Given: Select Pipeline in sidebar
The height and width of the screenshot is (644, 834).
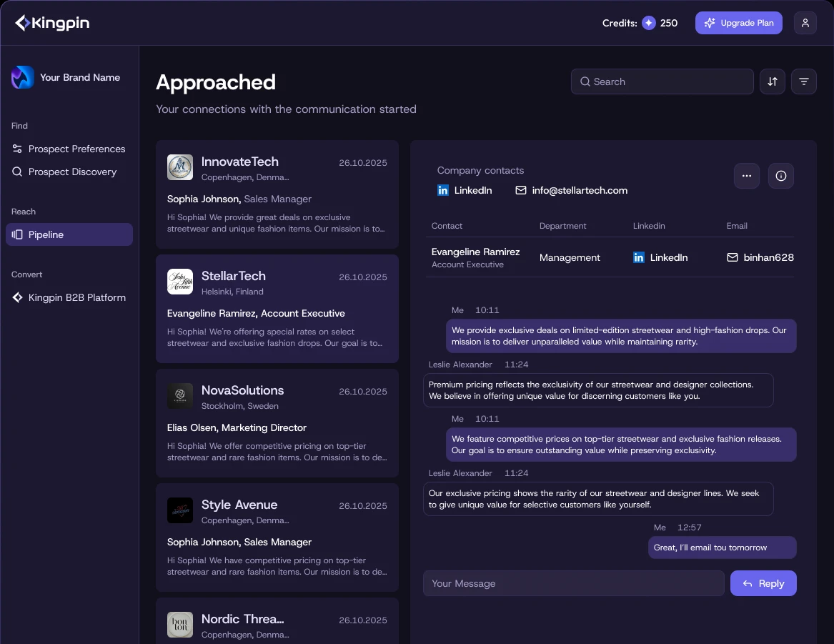Looking at the screenshot, I should pyautogui.click(x=69, y=234).
